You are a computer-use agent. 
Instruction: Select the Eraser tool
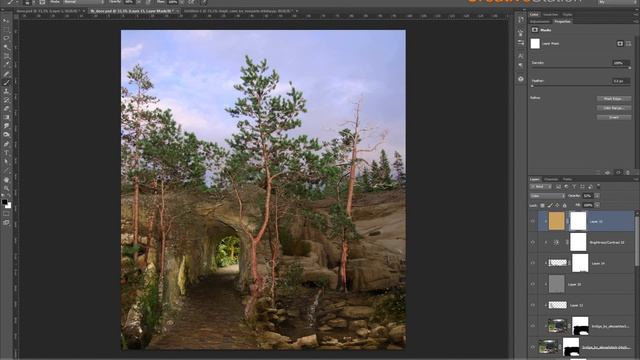point(6,109)
